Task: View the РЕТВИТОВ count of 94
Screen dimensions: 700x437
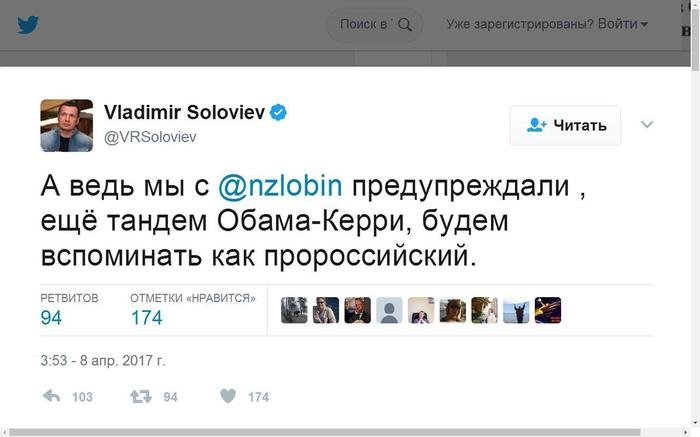Action: (x=51, y=318)
